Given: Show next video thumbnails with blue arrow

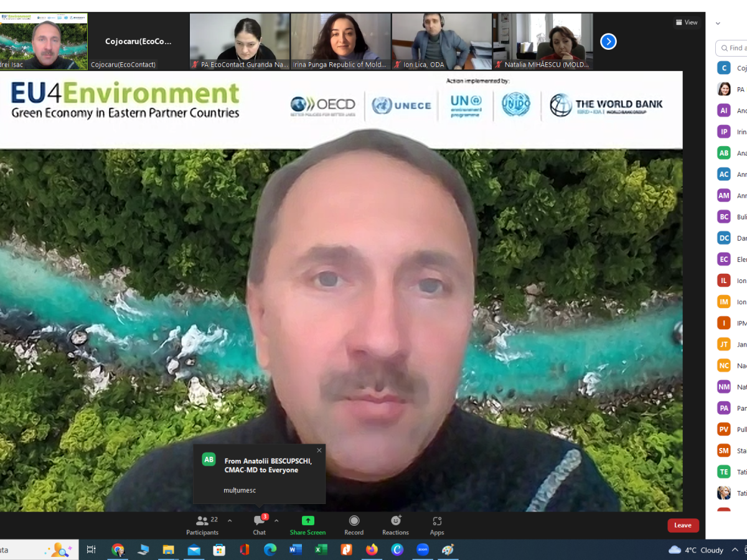Looking at the screenshot, I should (608, 42).
